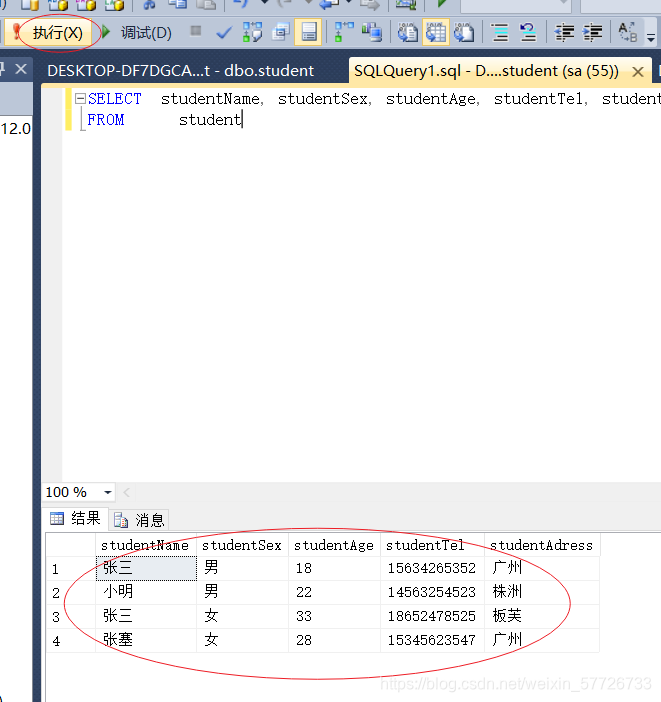The image size is (661, 702).
Task: Click the FROM keyword in the editor
Action: pyautogui.click(x=106, y=120)
